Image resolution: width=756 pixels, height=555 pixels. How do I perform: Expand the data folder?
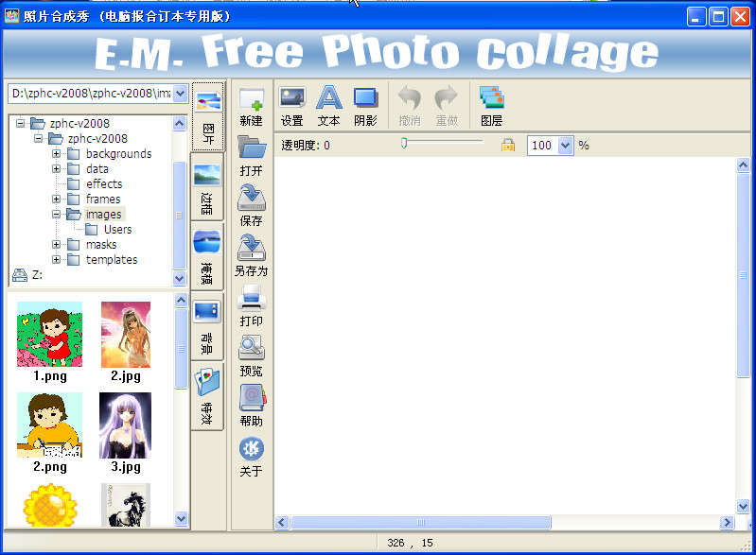[57, 169]
